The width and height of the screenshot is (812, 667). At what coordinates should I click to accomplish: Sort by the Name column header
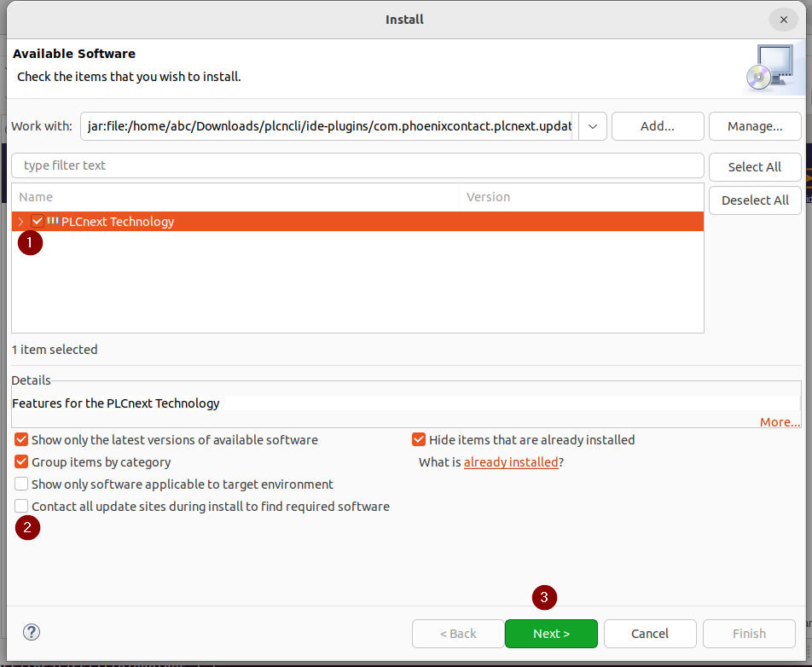235,197
